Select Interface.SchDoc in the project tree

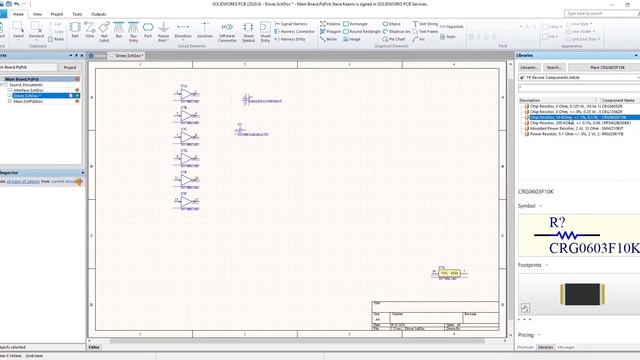pos(28,90)
